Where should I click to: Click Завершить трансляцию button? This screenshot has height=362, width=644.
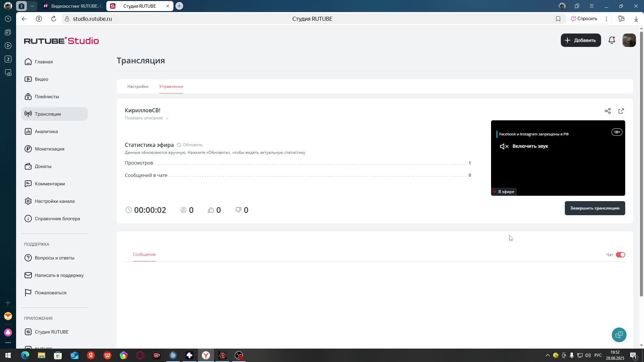click(x=594, y=208)
